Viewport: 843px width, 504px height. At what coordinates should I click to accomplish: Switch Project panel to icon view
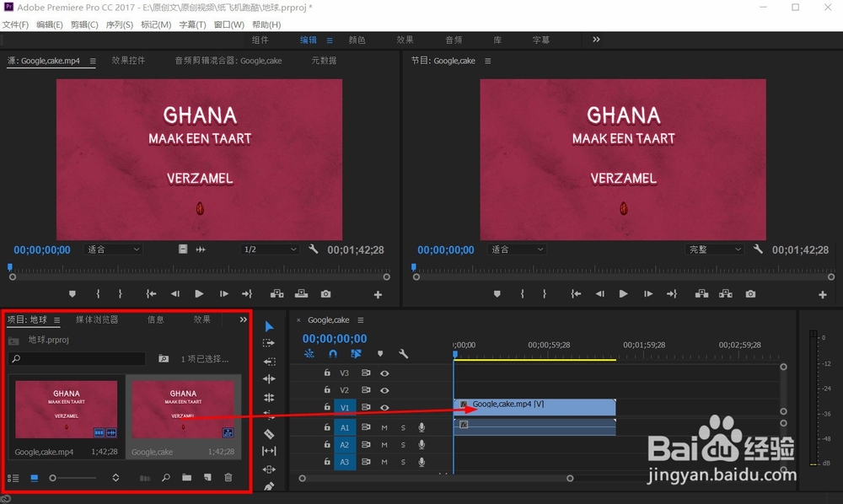coord(35,478)
